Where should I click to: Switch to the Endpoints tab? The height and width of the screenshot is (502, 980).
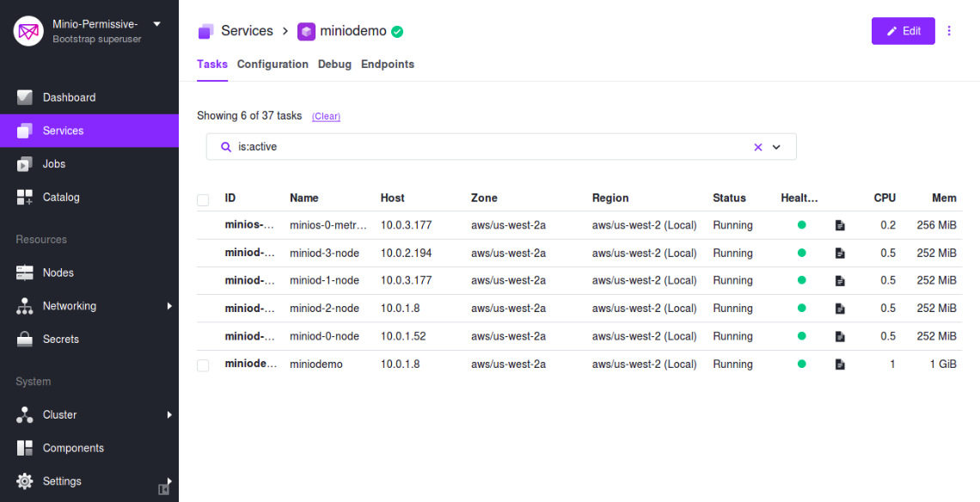[x=388, y=64]
